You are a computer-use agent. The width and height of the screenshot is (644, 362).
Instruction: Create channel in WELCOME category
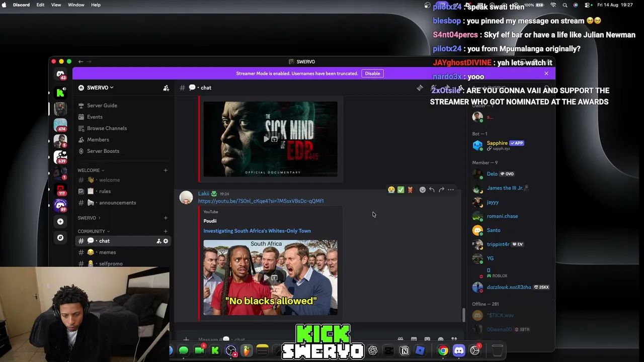166,170
